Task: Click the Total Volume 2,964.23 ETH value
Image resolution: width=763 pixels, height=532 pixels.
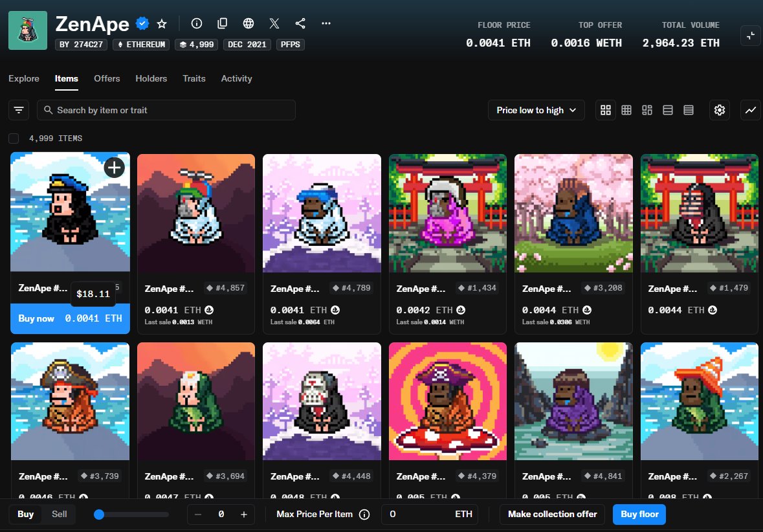Action: [681, 43]
